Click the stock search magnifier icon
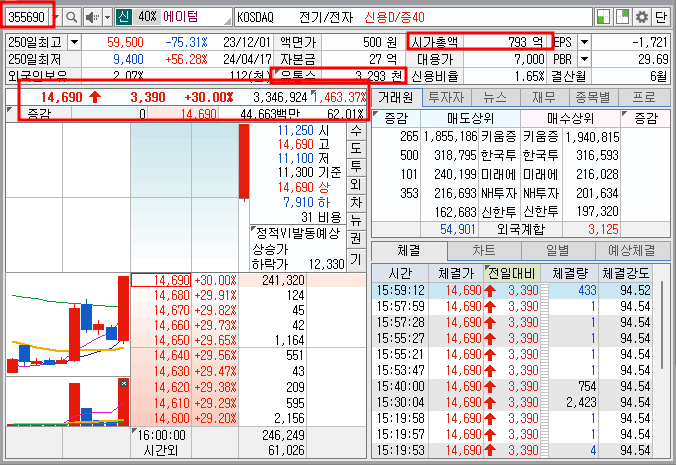Image resolution: width=676 pixels, height=465 pixels. pos(72,17)
